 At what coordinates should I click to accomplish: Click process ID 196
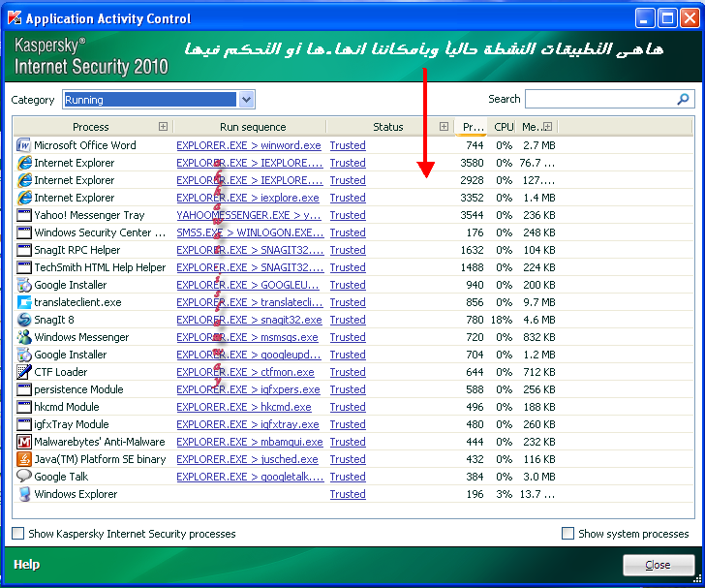pos(475,494)
